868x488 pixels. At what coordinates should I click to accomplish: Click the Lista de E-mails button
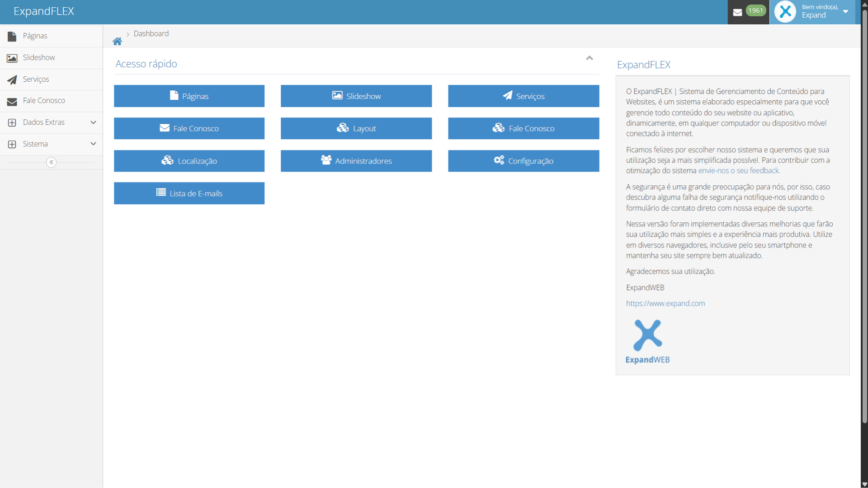(x=189, y=193)
